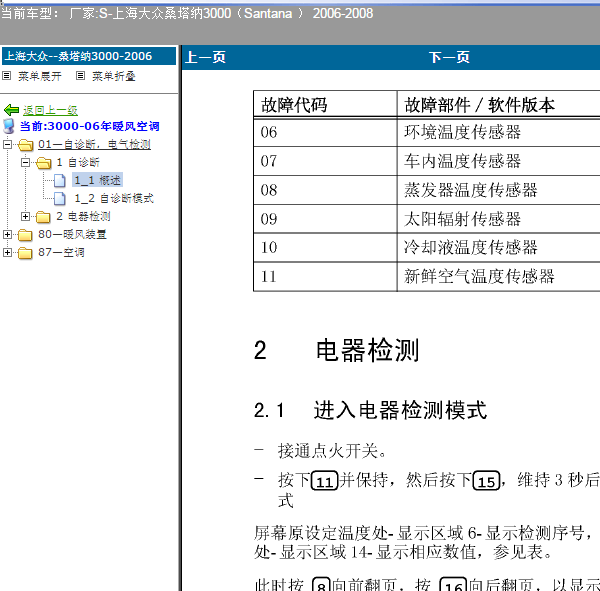Click the 当前车型 title text at top
Image resolution: width=600 pixels, height=591 pixels.
(x=187, y=13)
